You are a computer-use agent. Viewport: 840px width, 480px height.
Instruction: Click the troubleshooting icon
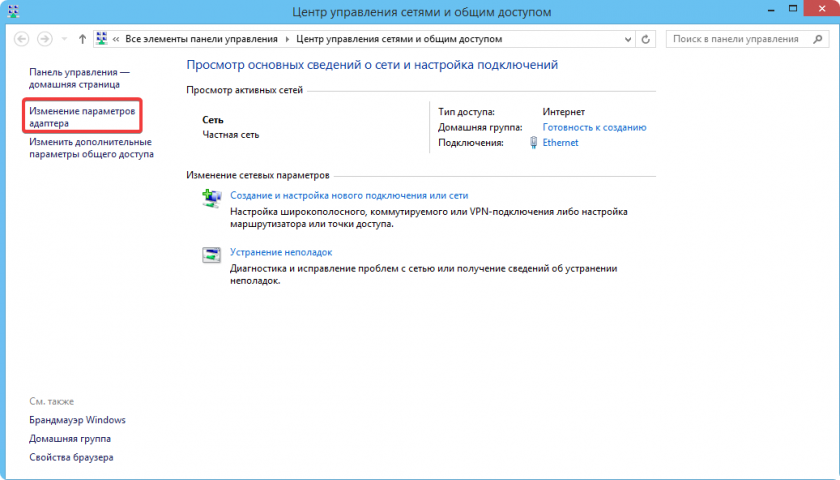pos(212,254)
